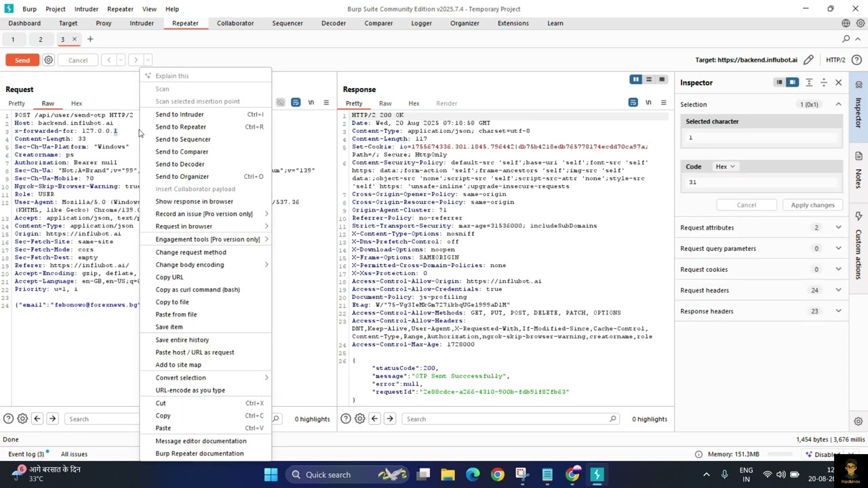
Task: Select Change request method
Action: 205,252
